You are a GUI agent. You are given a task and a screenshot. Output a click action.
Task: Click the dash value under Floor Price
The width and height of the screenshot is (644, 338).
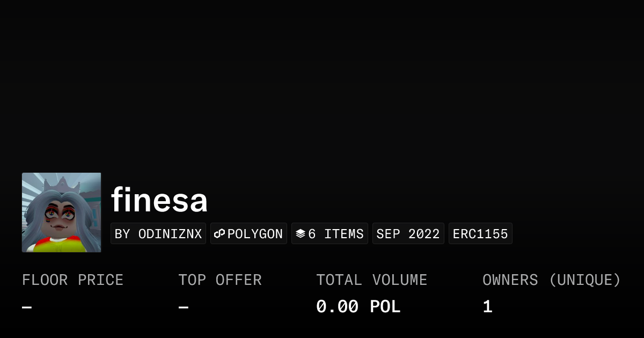[27, 307]
